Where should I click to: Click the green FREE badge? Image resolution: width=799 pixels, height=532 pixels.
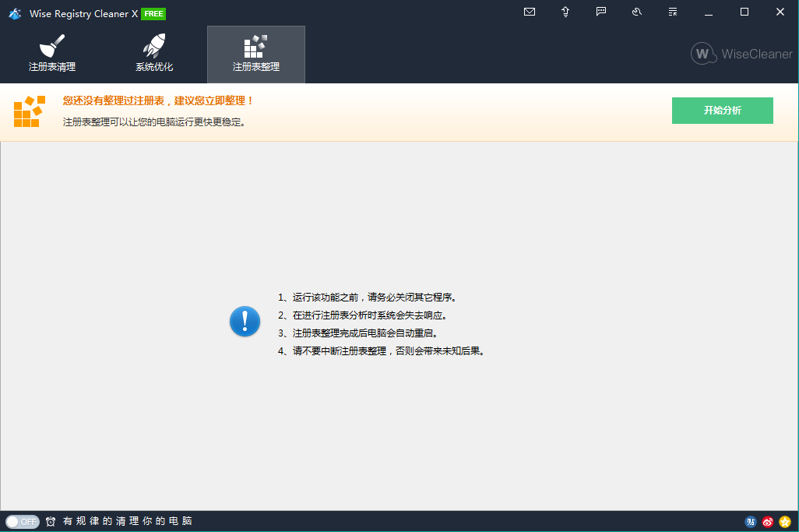(153, 13)
